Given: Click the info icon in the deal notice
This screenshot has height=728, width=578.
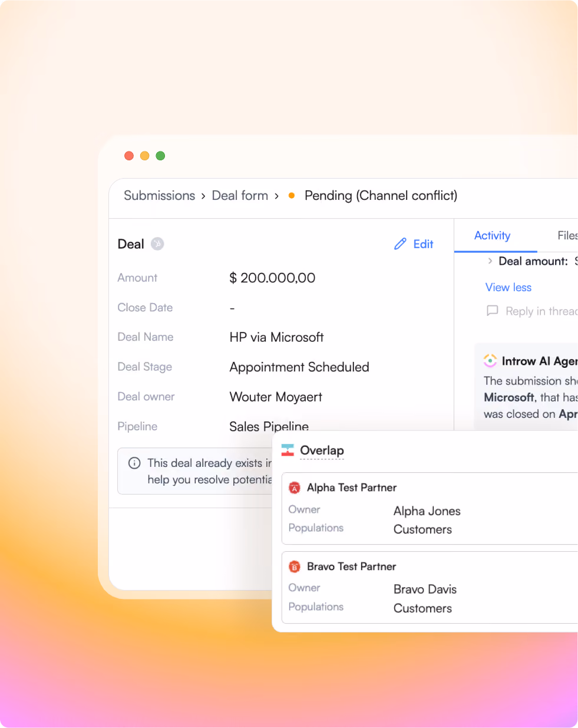Looking at the screenshot, I should pyautogui.click(x=134, y=463).
